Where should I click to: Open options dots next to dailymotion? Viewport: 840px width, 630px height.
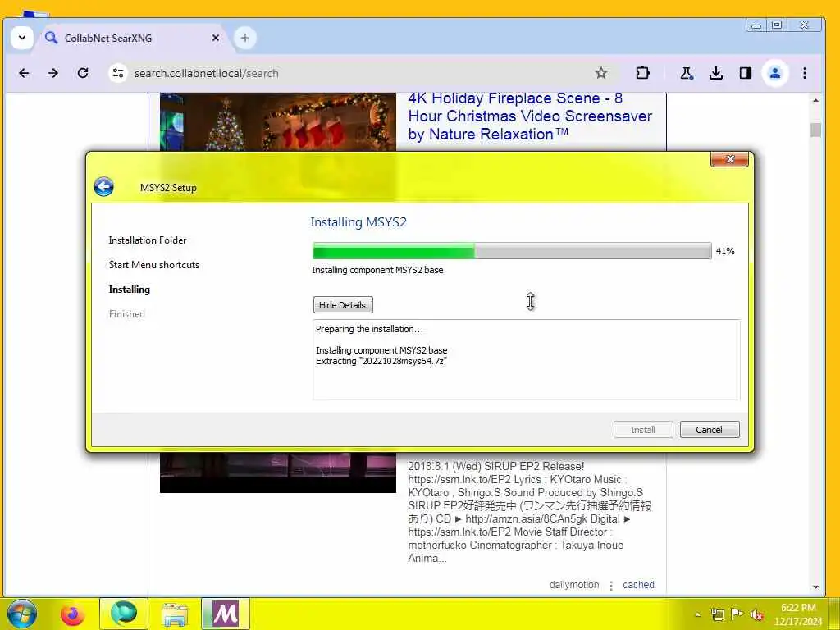[611, 585]
